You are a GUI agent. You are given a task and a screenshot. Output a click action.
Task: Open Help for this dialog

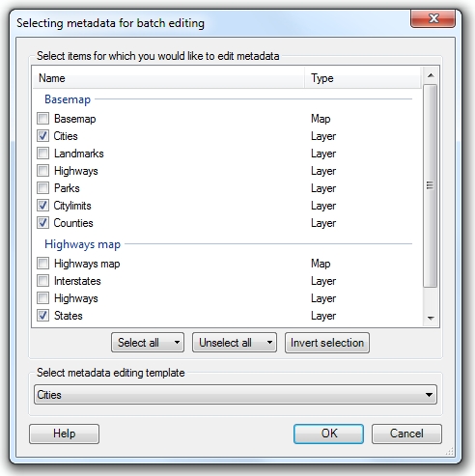coord(64,434)
